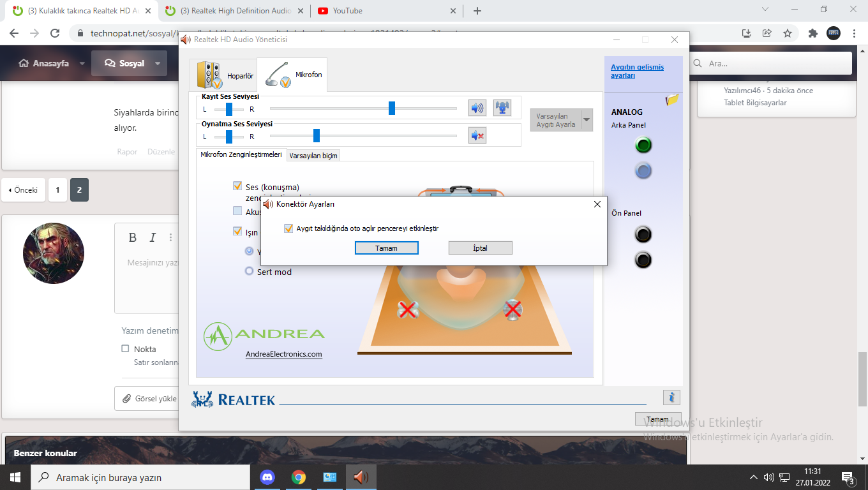868x490 pixels.
Task: Switch to the Hoparlör tab
Action: coord(225,75)
